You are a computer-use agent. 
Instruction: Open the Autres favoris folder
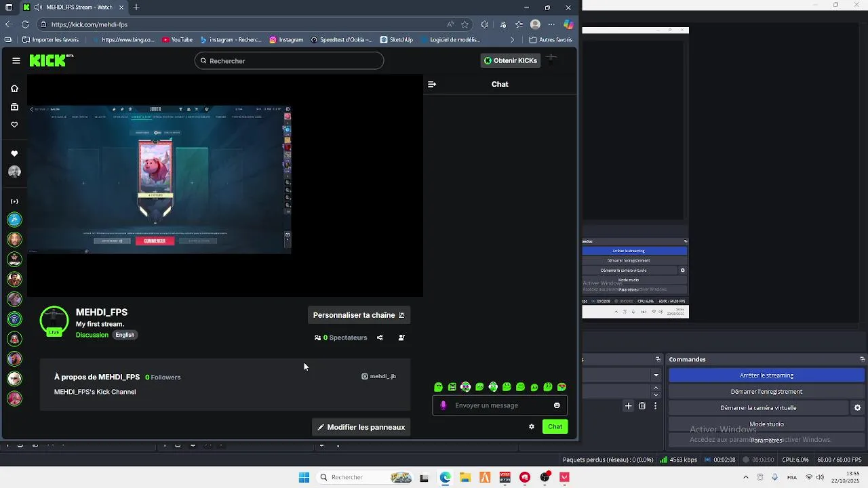(x=551, y=40)
